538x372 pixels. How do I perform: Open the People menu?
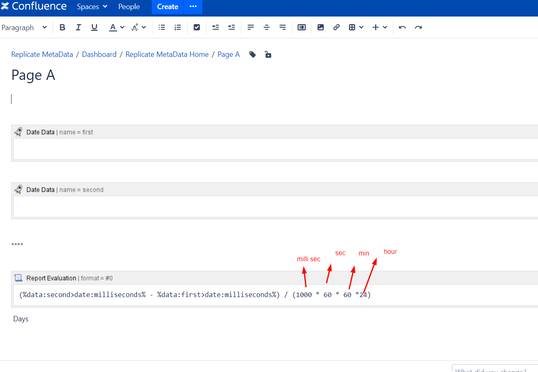129,7
